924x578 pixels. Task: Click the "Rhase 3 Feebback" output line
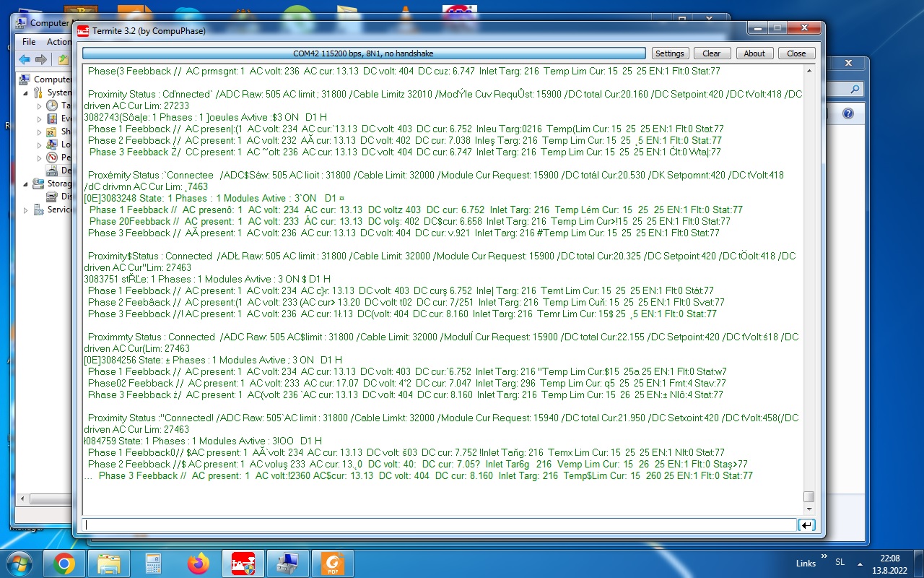click(x=406, y=394)
